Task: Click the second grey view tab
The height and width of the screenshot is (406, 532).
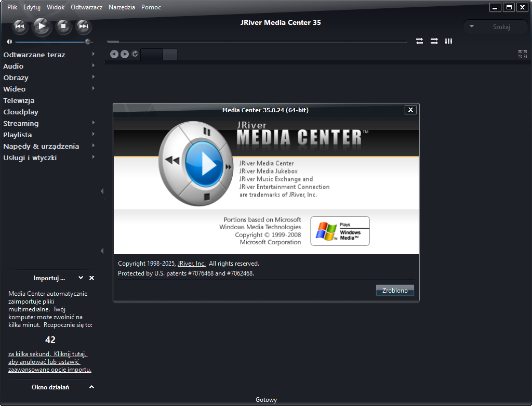Action: click(170, 54)
